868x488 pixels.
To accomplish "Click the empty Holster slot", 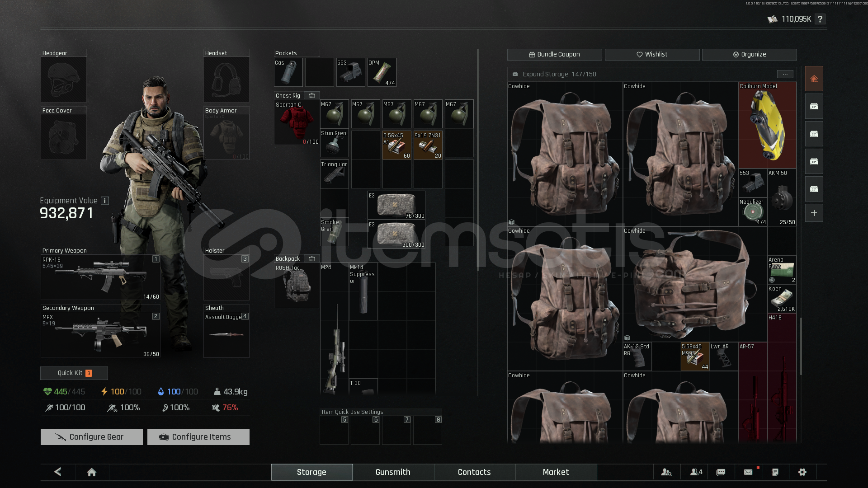I will (x=226, y=277).
